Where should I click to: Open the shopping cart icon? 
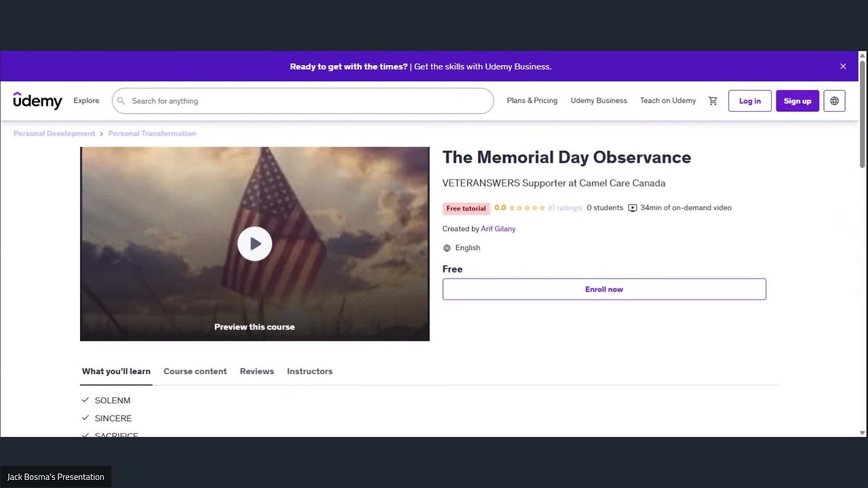pos(713,101)
